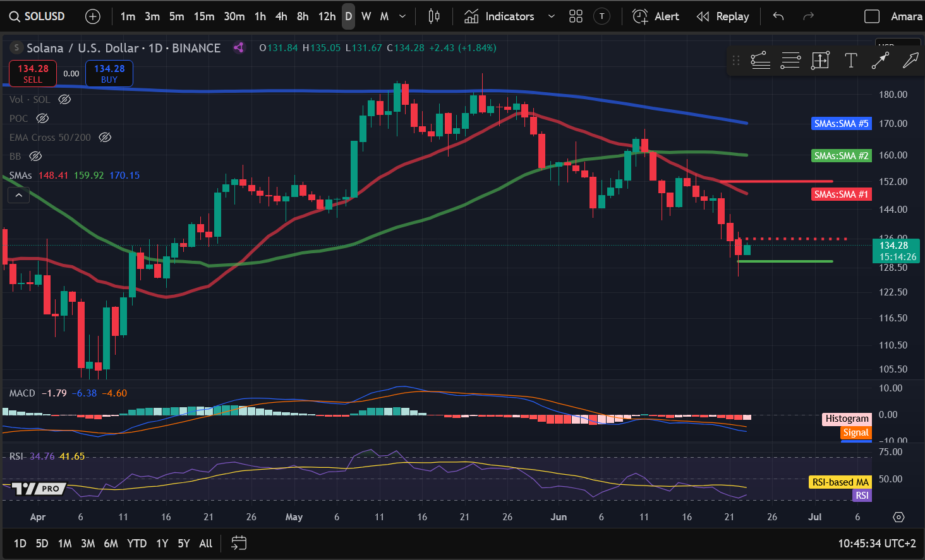This screenshot has height=560, width=925.
Task: Open the SOLUSD symbol search
Action: pyautogui.click(x=37, y=16)
